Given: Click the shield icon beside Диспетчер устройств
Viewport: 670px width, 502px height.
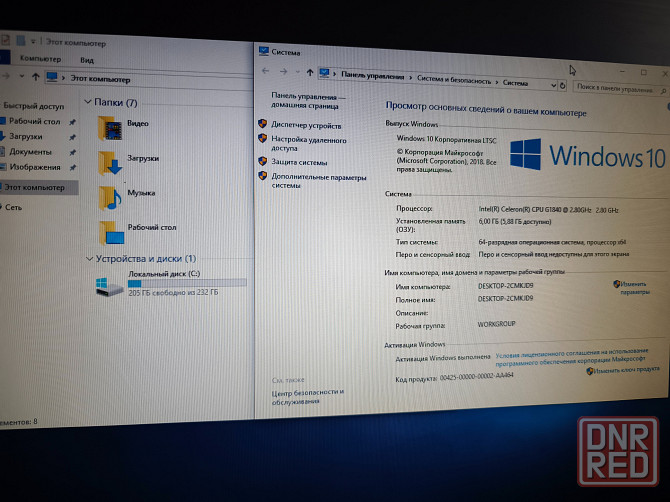Looking at the screenshot, I should tap(262, 124).
